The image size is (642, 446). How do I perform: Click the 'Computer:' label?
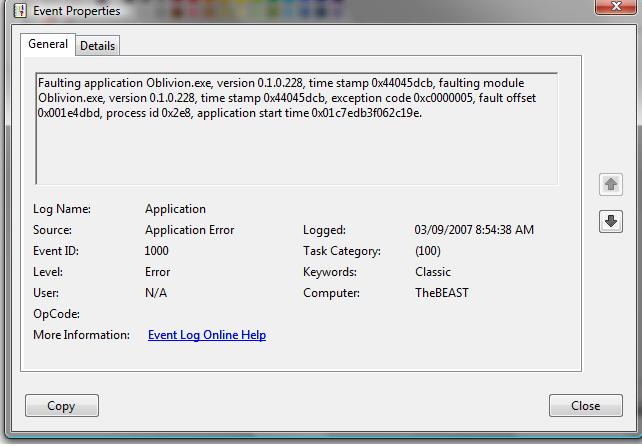pyautogui.click(x=331, y=293)
